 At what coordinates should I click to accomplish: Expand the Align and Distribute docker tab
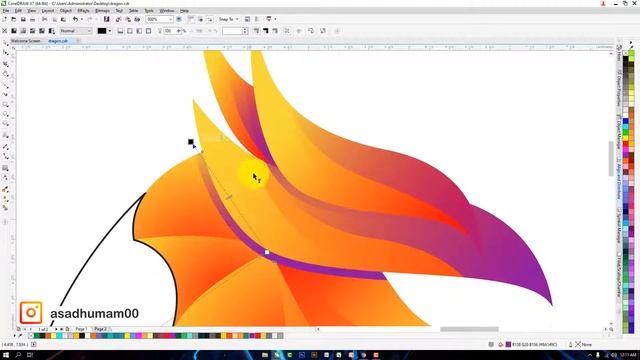pyautogui.click(x=619, y=179)
